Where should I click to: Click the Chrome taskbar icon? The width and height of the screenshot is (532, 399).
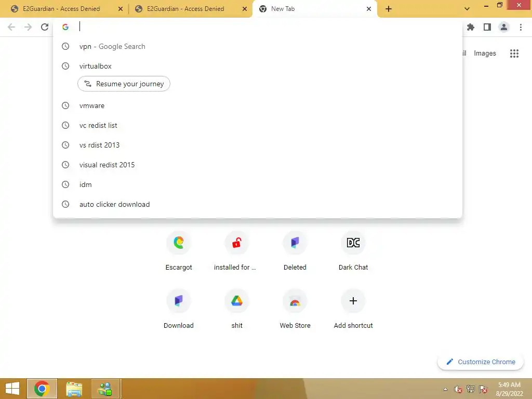click(x=42, y=389)
